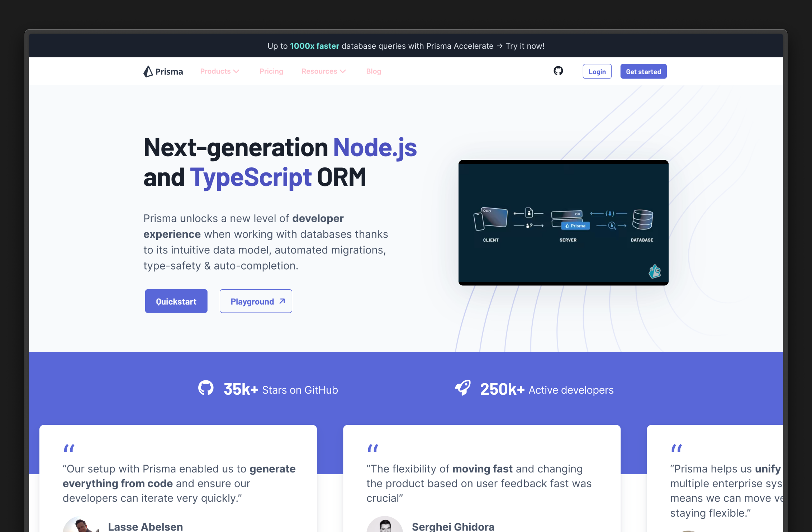Image resolution: width=812 pixels, height=532 pixels.
Task: Click GitHub icon beside 35k+ stars
Action: 206,388
